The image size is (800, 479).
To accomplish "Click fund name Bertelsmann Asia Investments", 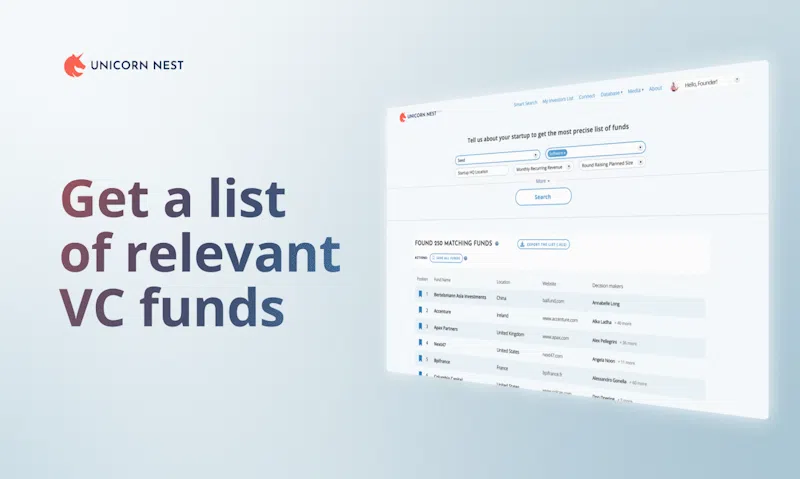I will (x=460, y=296).
